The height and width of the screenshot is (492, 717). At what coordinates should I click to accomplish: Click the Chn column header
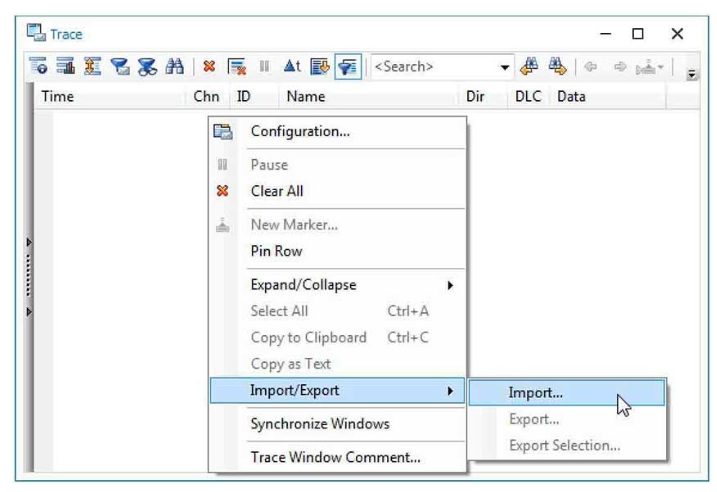coord(207,96)
